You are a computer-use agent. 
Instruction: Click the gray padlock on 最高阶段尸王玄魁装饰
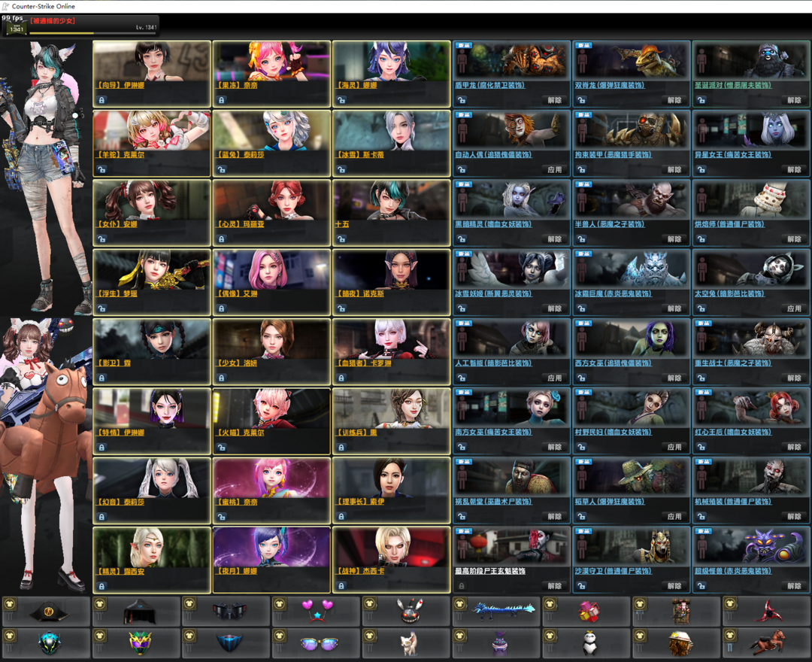(462, 586)
